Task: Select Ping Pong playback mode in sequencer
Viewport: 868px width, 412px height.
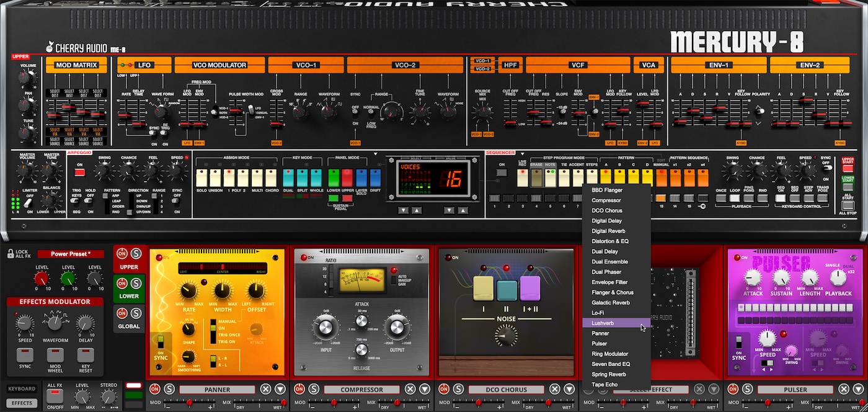Action: click(748, 197)
